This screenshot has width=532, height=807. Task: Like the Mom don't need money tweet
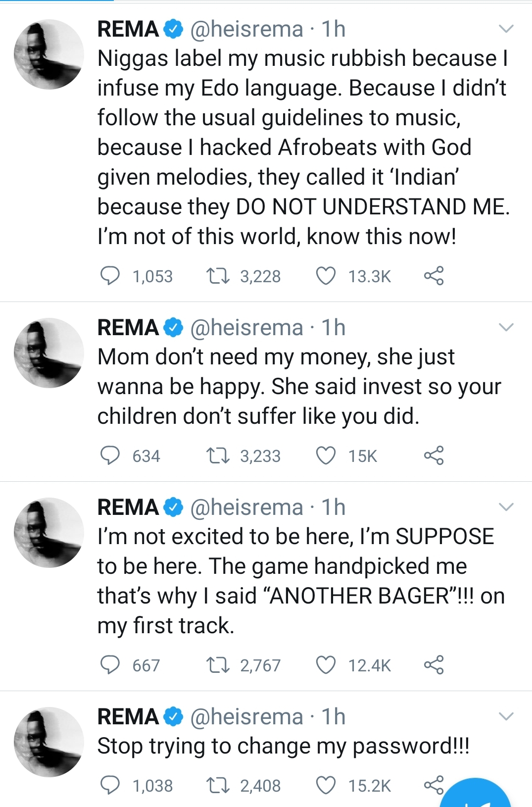pos(326,455)
